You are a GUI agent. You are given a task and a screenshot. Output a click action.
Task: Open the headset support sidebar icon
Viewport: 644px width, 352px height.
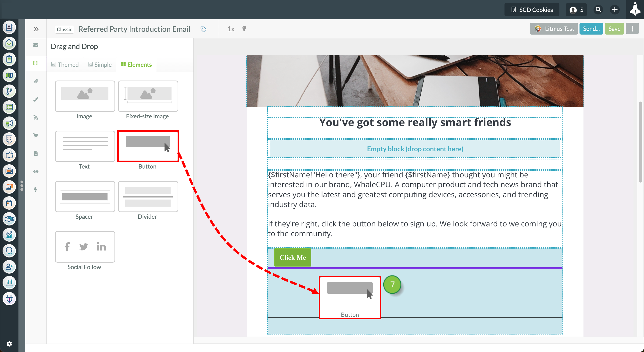(9, 251)
